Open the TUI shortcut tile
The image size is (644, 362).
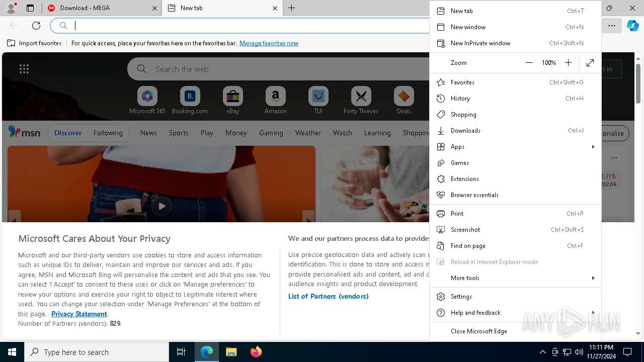click(x=318, y=101)
